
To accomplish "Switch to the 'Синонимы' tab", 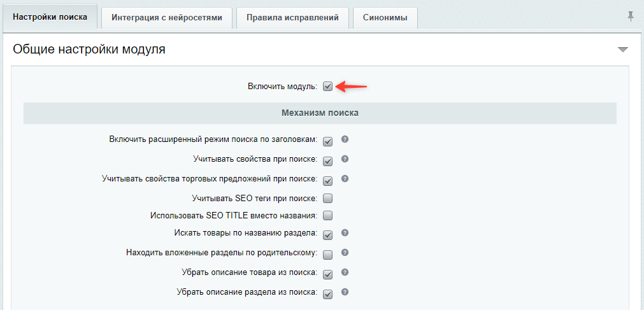I will click(x=385, y=18).
